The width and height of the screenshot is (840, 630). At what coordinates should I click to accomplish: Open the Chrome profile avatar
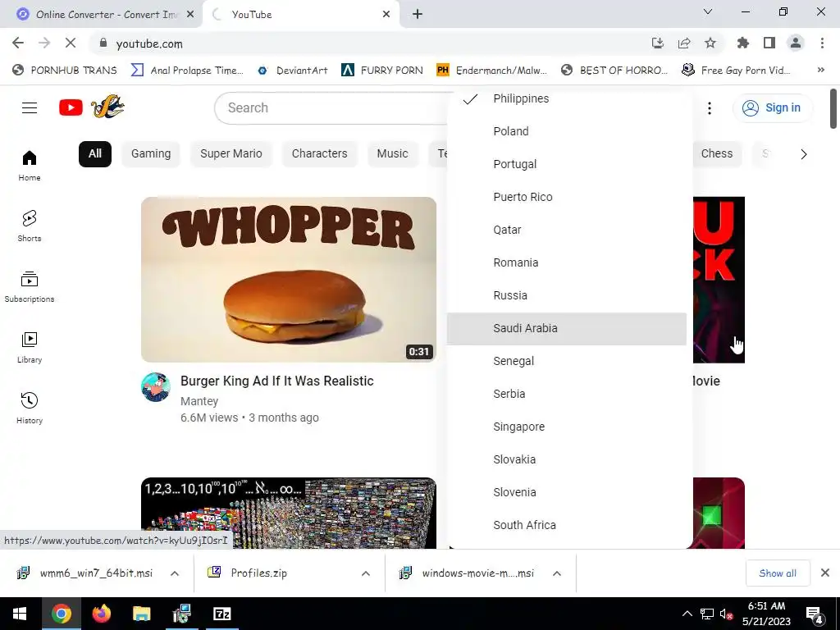click(x=796, y=43)
